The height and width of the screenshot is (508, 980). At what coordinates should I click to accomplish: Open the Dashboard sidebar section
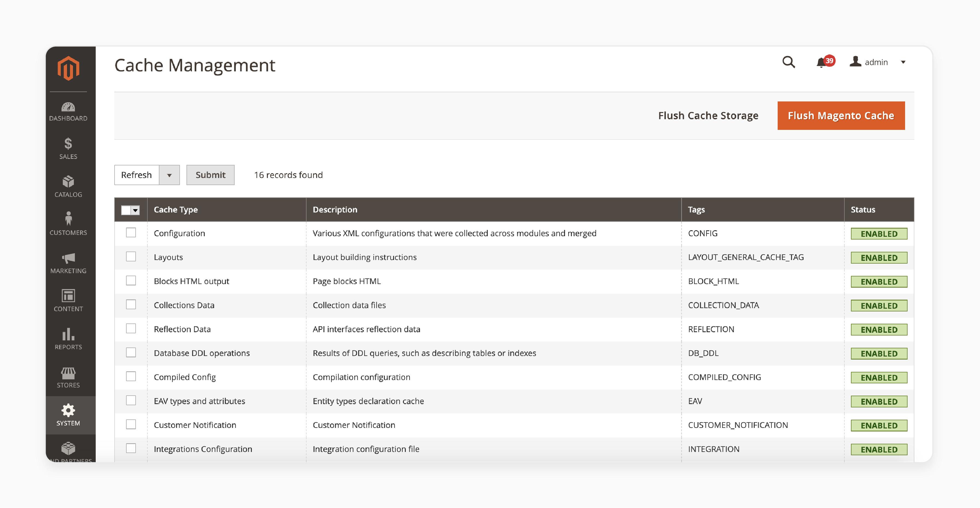[x=68, y=112]
